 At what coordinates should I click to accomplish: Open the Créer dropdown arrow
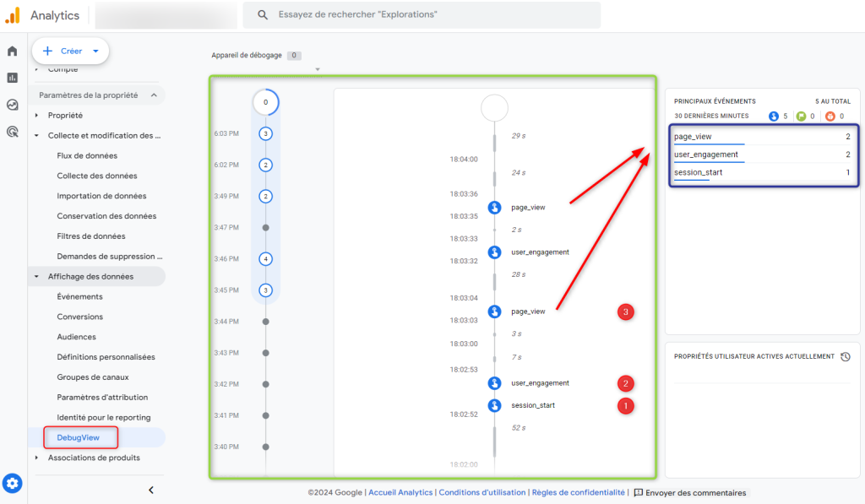click(95, 51)
